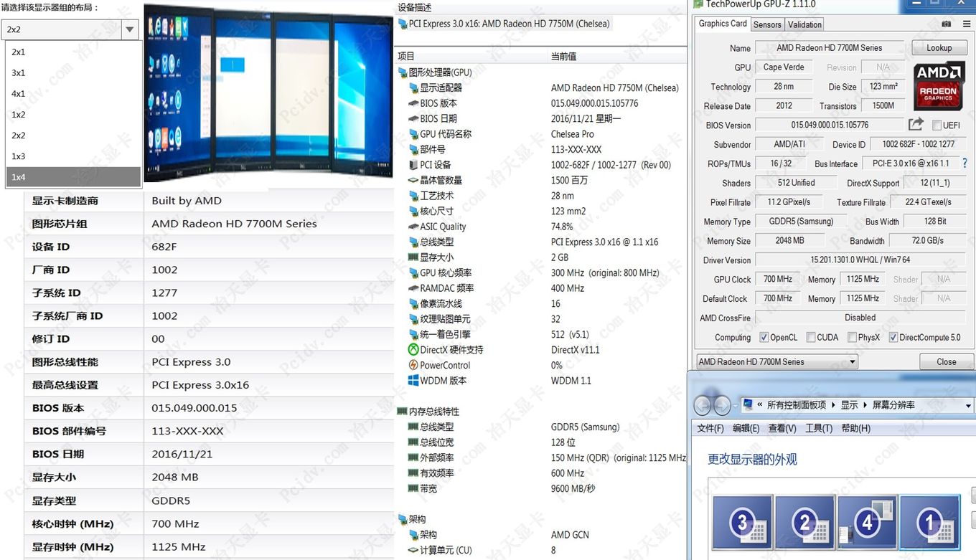Choose the 3x1 layout option in the list
976x560 pixels.
coord(73,72)
